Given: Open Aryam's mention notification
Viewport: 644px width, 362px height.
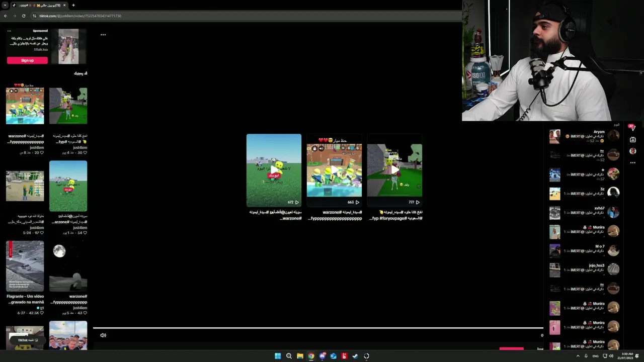Looking at the screenshot, I should (x=584, y=136).
